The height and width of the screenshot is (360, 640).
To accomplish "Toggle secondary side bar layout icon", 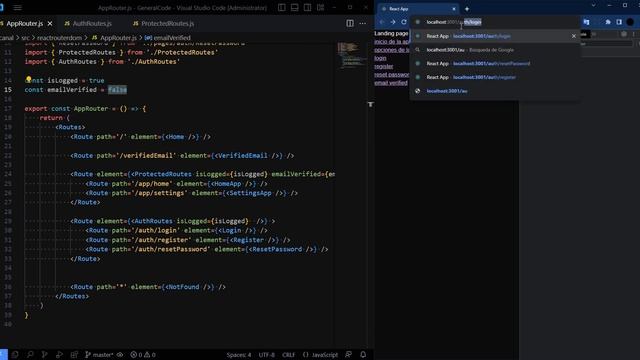I will (307, 8).
